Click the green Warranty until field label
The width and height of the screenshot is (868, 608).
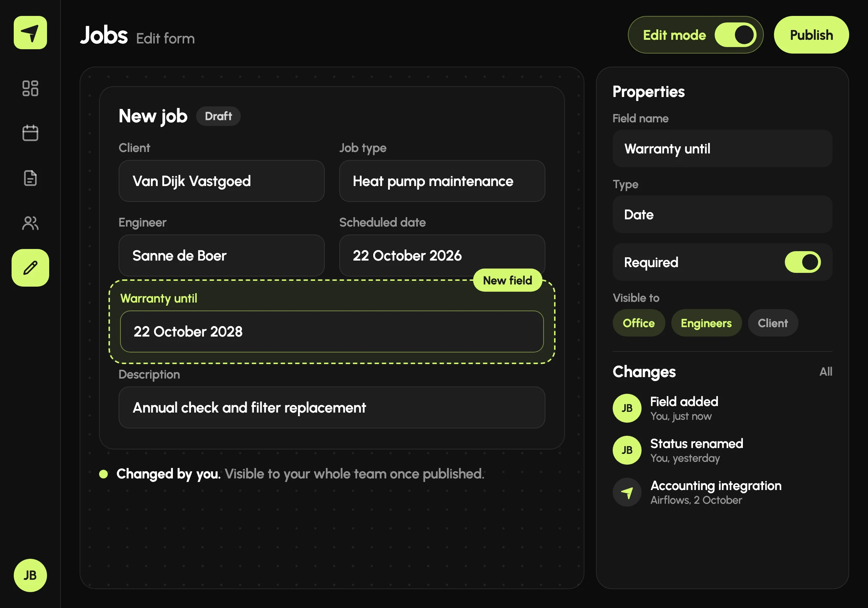click(159, 298)
